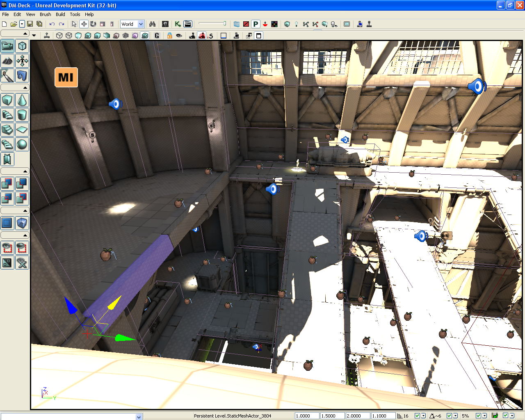The height and width of the screenshot is (420, 525).
Task: Click the Build Geometry cube icon
Action: tap(287, 24)
